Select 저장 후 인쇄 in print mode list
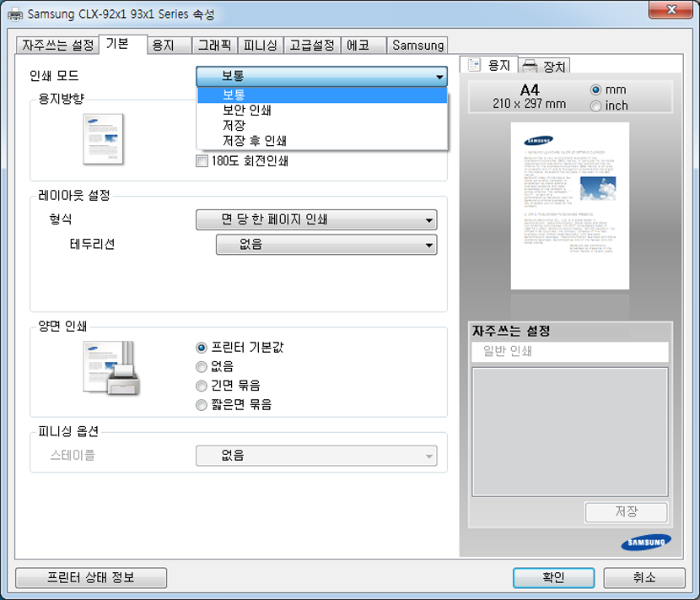 click(254, 141)
